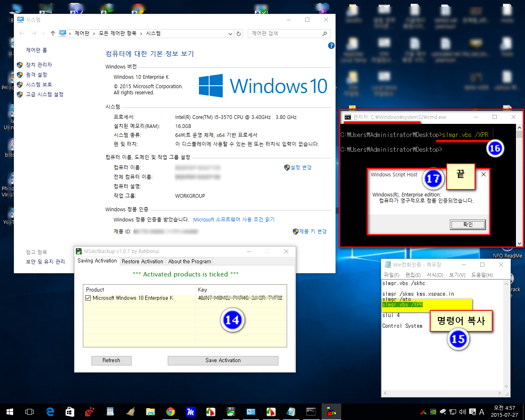The image size is (525, 420).
Task: Click the floppy disk MSActBackup taskbar icon
Action: [231, 412]
